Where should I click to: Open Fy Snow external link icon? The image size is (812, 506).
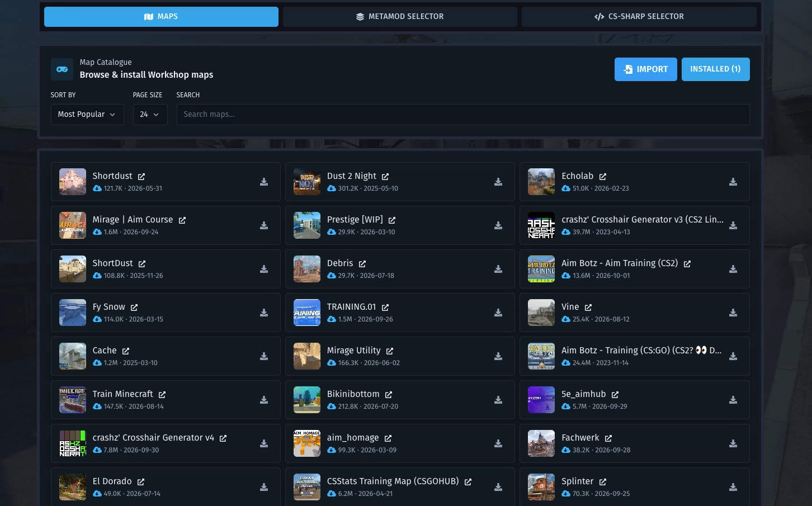coord(134,308)
